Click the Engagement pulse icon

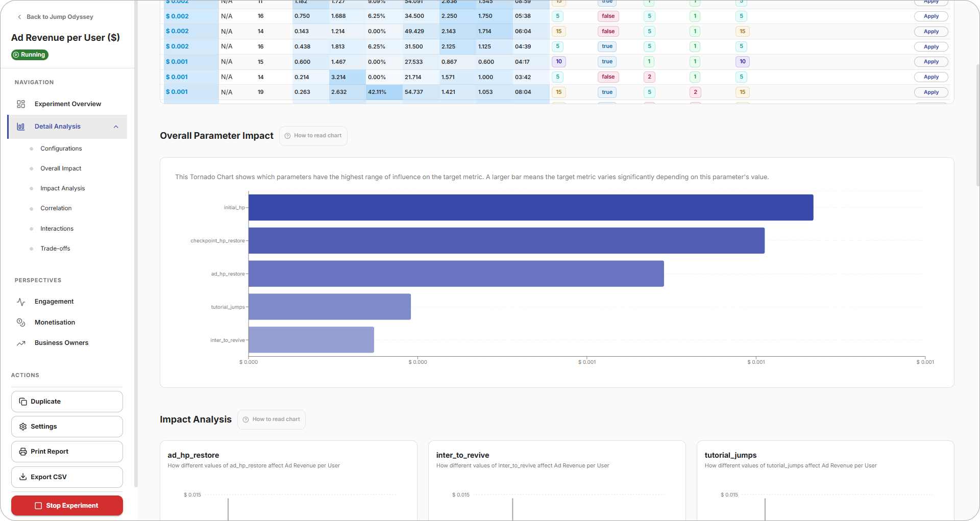21,302
